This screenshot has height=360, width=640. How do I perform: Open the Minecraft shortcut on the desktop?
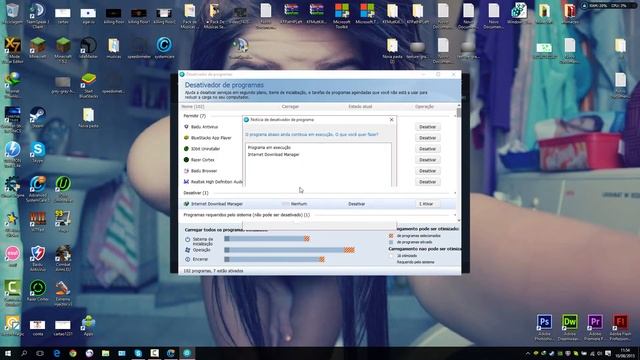pyautogui.click(x=38, y=47)
